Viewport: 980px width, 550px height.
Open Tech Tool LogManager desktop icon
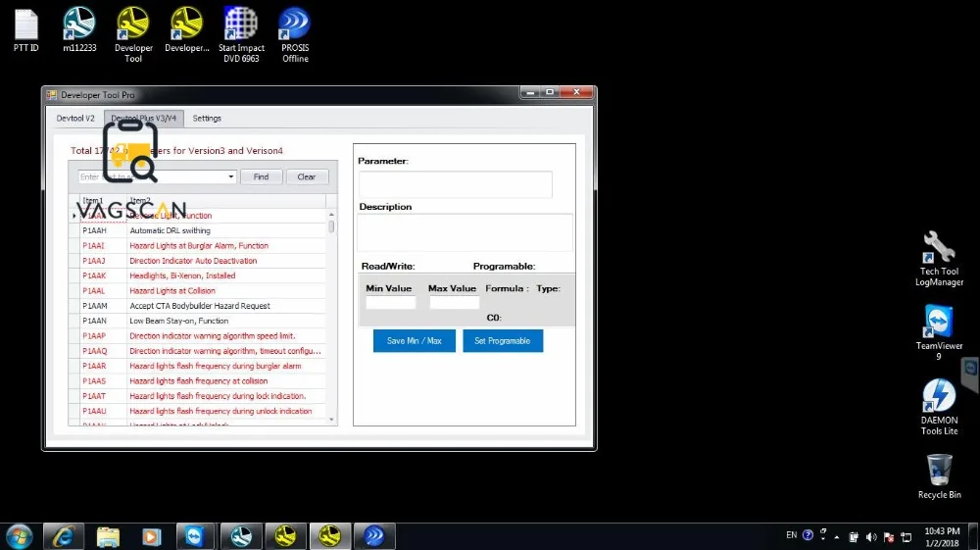click(939, 259)
